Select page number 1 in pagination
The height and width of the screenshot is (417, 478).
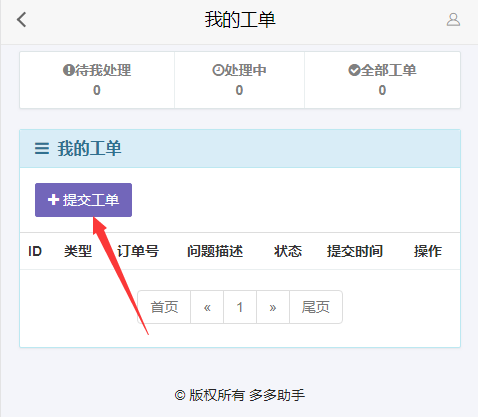(x=240, y=307)
